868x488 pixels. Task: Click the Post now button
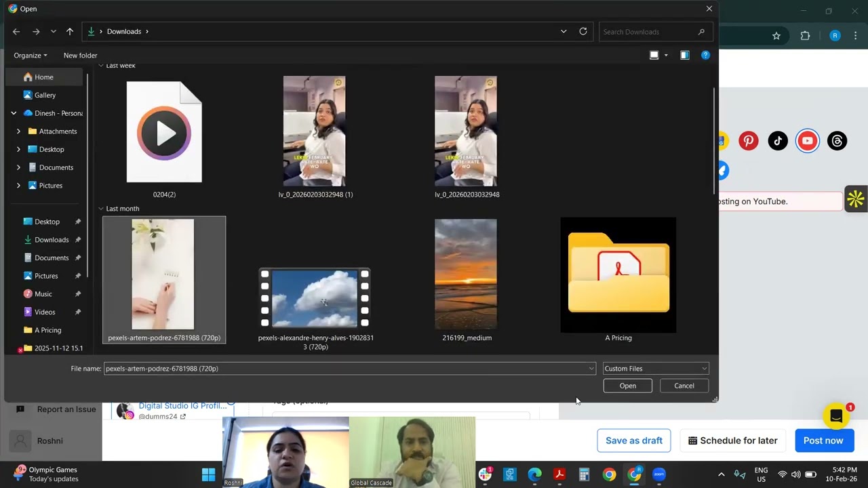(x=823, y=441)
